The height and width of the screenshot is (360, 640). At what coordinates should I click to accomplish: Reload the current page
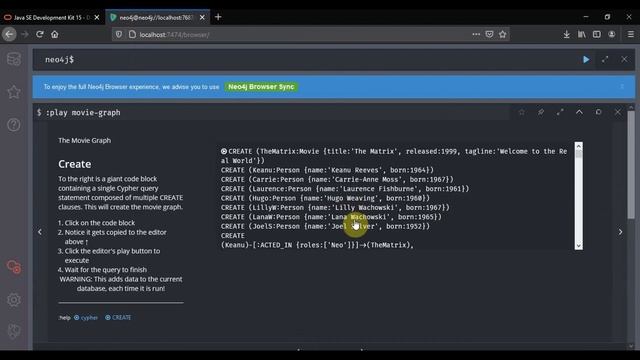pos(40,34)
